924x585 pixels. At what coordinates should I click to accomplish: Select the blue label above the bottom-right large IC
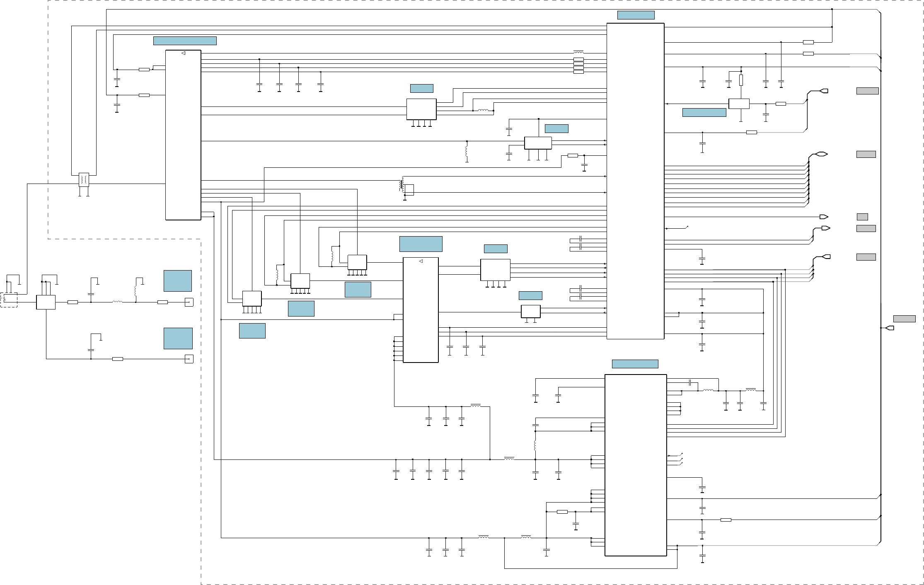click(x=635, y=364)
